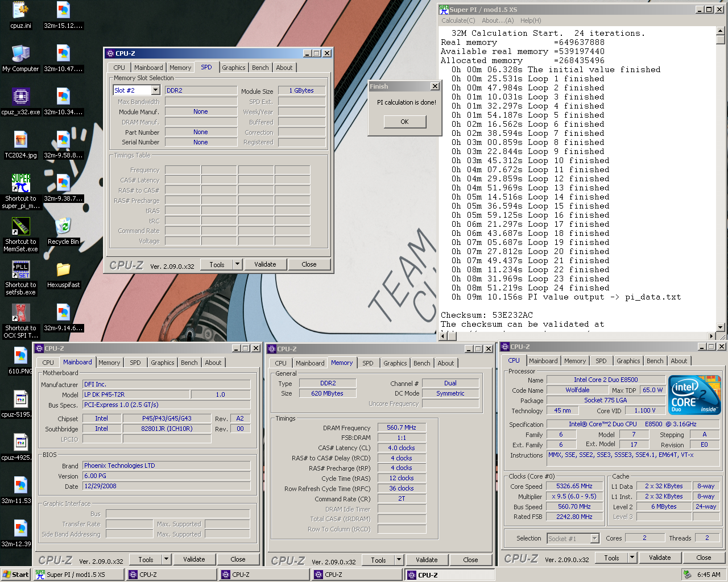The image size is (728, 582).
Task: Click Tools button in the Memory CPU-Z window
Action: (378, 560)
